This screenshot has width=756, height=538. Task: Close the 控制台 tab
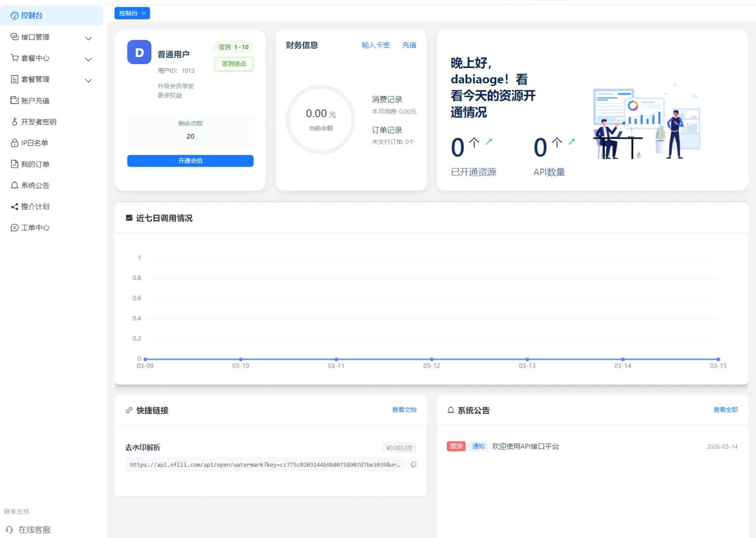point(144,13)
